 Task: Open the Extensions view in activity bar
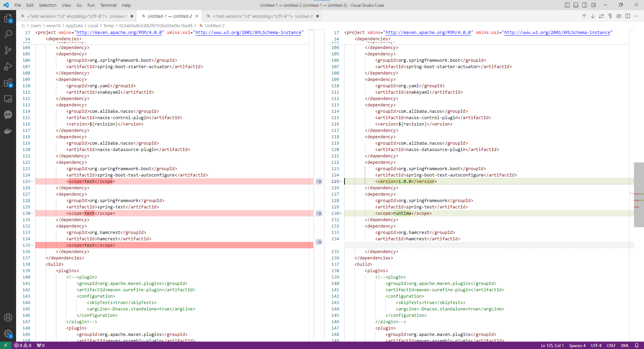click(x=8, y=83)
